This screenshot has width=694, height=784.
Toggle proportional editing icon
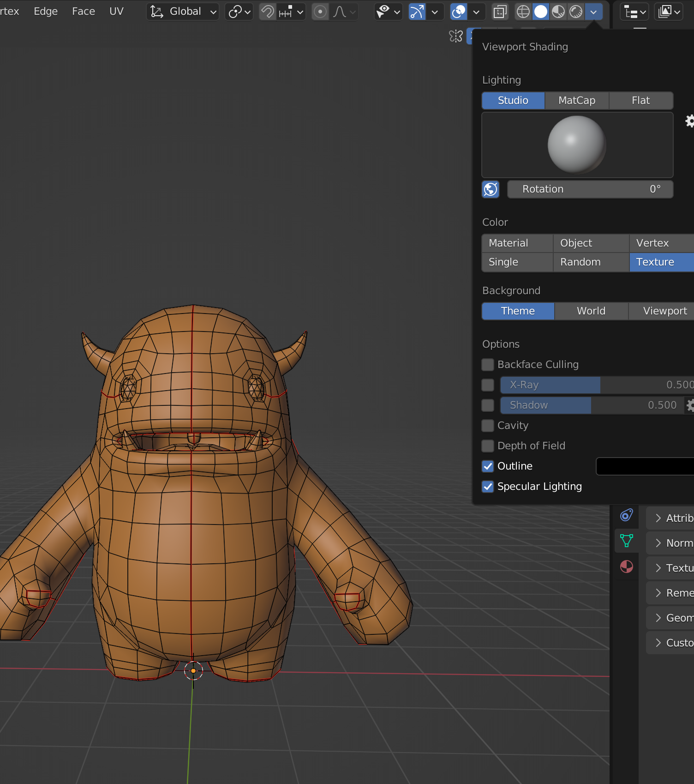click(320, 12)
